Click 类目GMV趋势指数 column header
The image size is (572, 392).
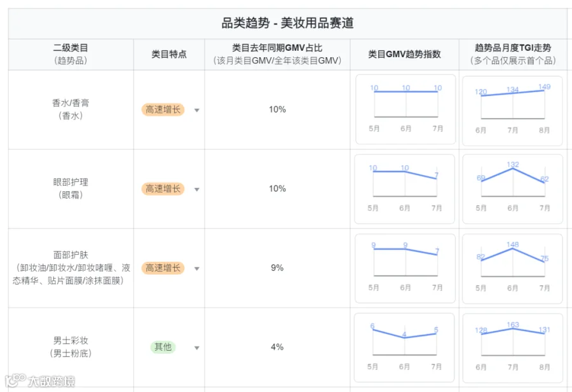[405, 55]
